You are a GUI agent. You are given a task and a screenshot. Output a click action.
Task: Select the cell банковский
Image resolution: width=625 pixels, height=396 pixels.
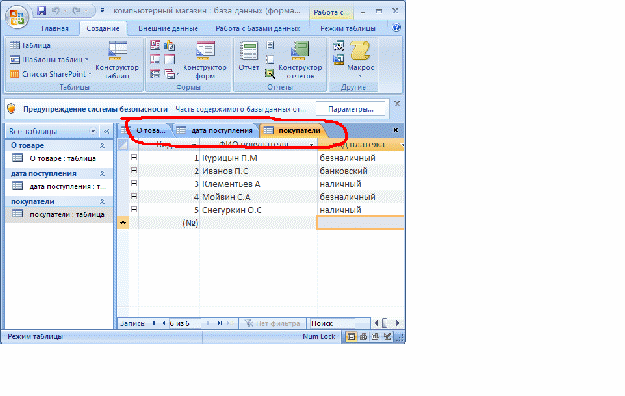coord(361,171)
